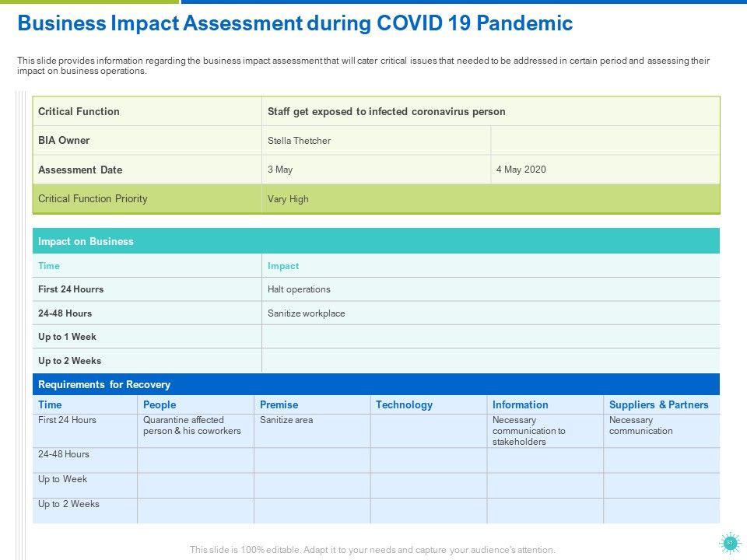This screenshot has width=747, height=560.
Task: Click the 'Requirements for Recovery' header bar
Action: (x=376, y=384)
